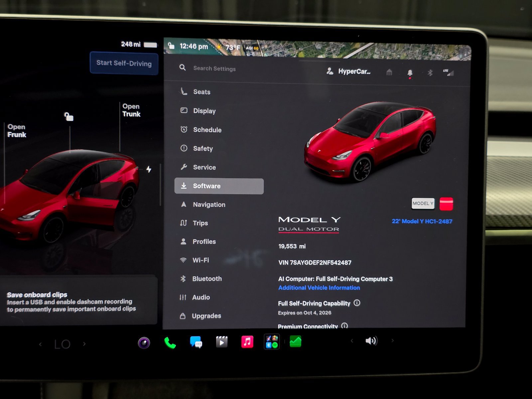This screenshot has width=532, height=399.
Task: Tap the Open Trunk label
Action: pos(131,110)
